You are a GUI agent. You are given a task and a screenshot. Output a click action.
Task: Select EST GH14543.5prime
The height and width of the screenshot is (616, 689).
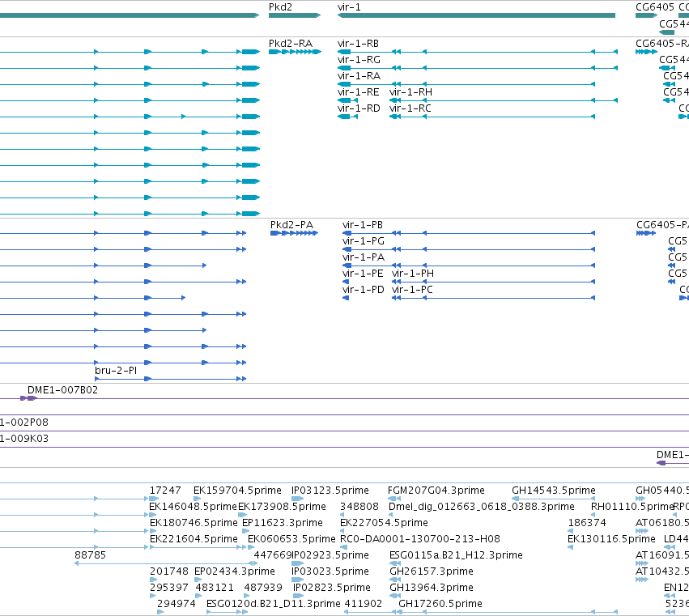[554, 491]
